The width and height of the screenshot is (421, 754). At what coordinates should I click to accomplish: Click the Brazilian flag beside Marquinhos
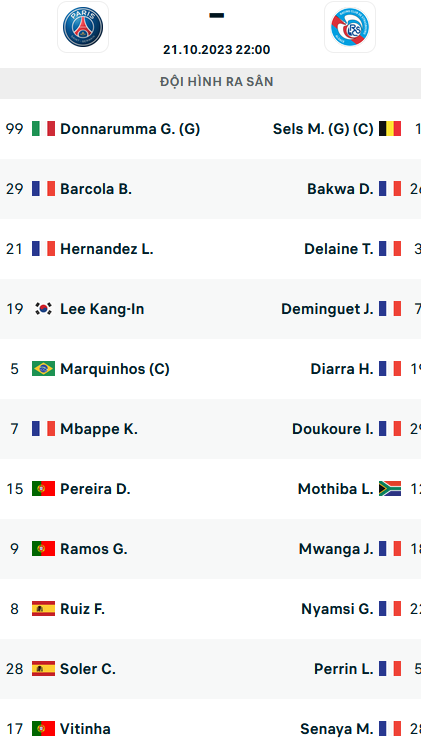[43, 369]
